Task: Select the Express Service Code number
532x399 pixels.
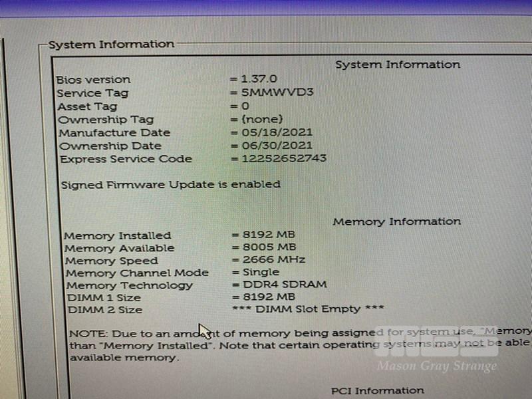Action: pyautogui.click(x=284, y=159)
